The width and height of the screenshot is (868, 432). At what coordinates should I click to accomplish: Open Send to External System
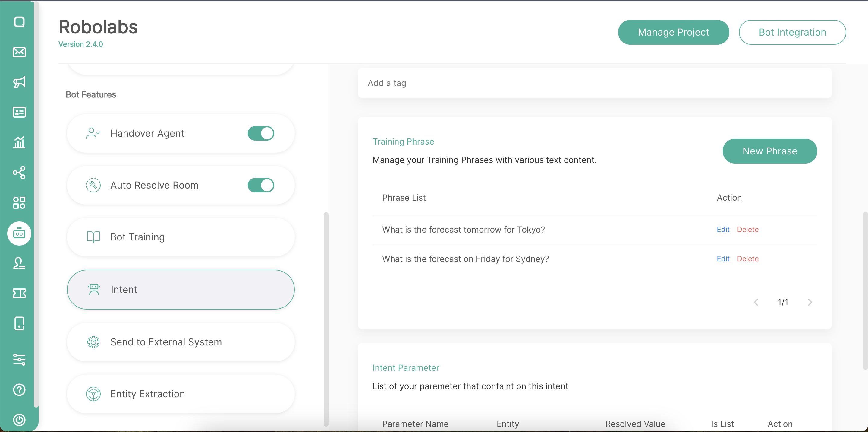pos(181,342)
